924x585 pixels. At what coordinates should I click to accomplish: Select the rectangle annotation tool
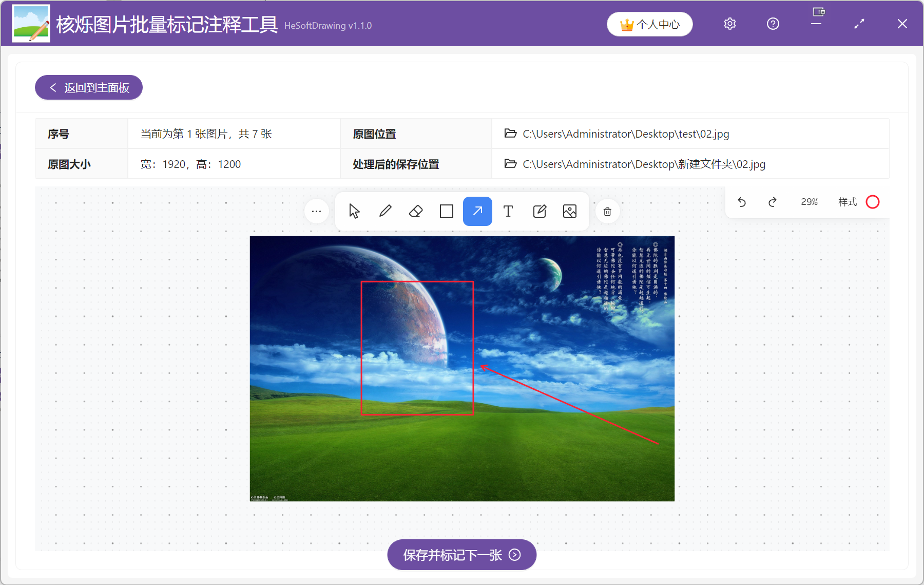coord(446,211)
